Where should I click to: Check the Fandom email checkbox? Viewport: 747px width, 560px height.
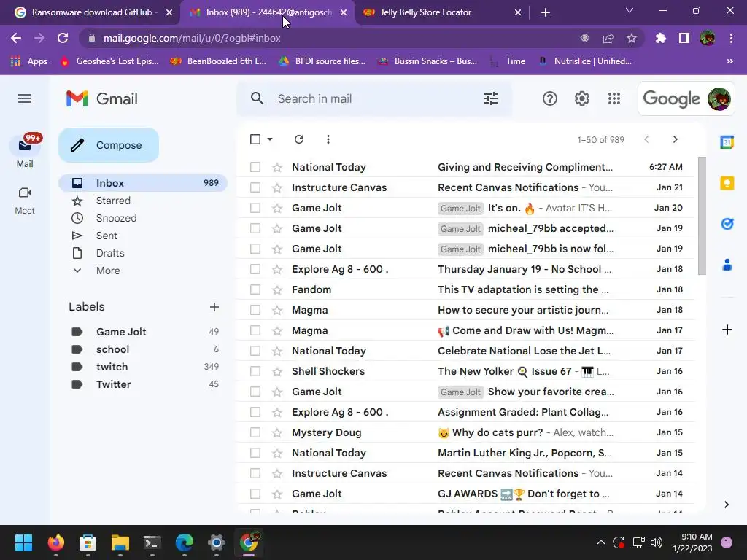[255, 289]
